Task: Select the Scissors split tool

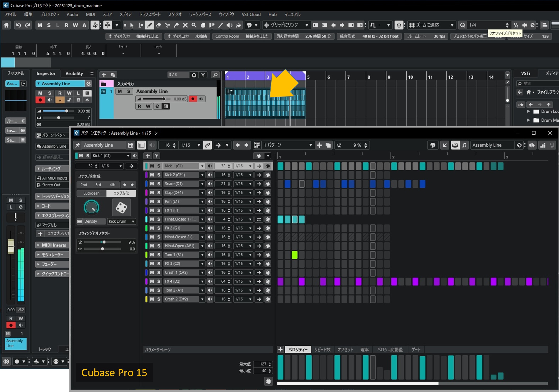Action: (x=167, y=25)
